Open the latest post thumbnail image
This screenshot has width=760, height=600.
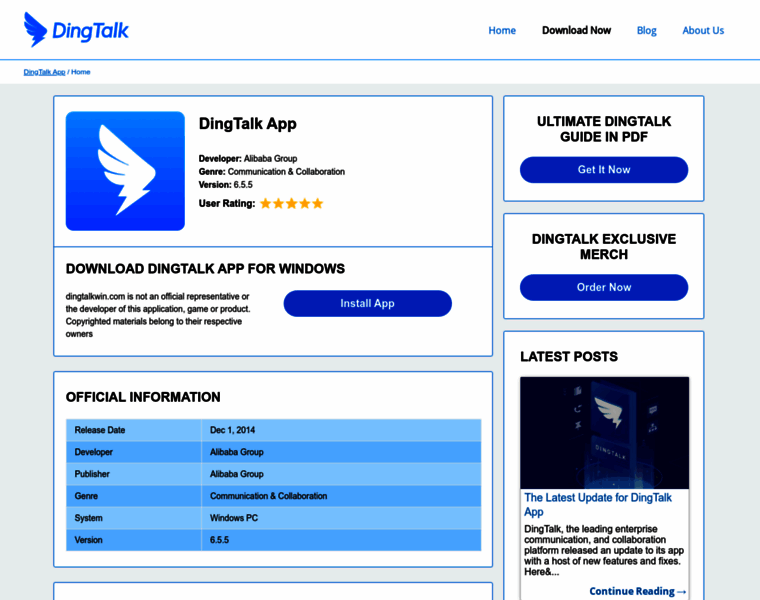[604, 433]
